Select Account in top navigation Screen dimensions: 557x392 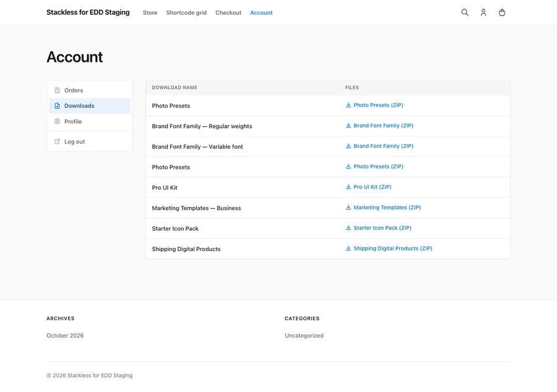[x=261, y=13]
